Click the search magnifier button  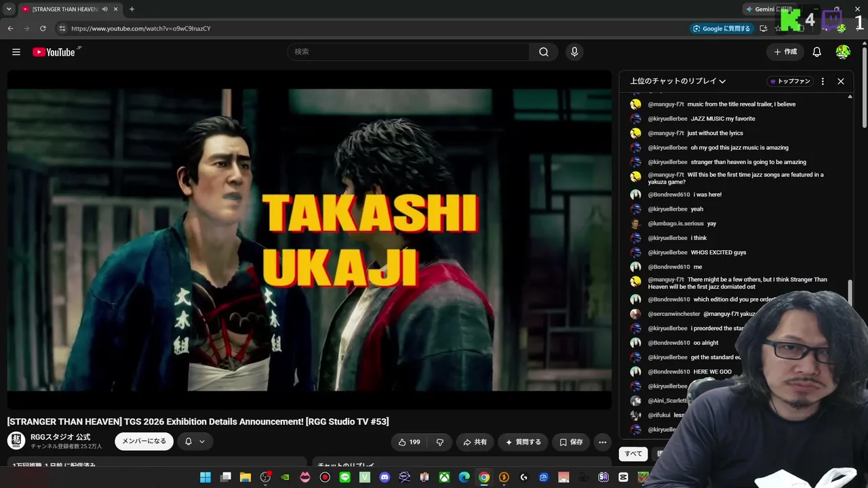tap(544, 52)
